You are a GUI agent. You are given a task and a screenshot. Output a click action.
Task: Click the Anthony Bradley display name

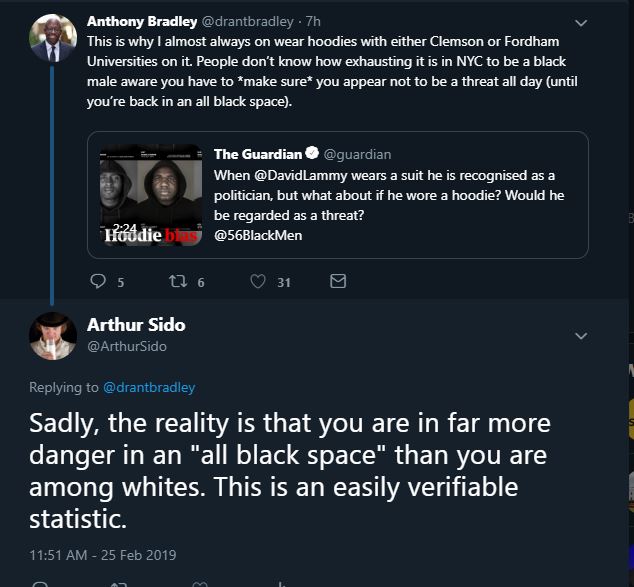point(142,21)
